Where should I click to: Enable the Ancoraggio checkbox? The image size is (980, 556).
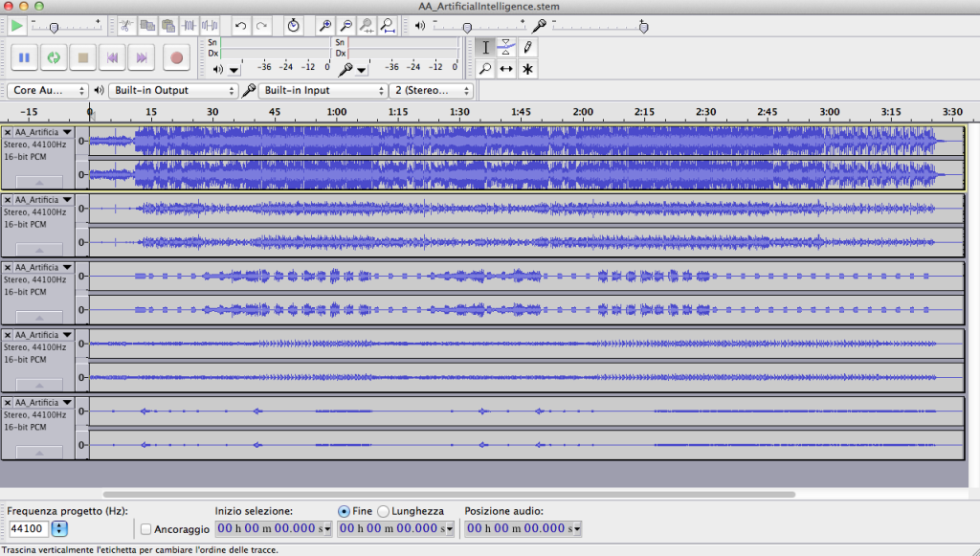[146, 529]
